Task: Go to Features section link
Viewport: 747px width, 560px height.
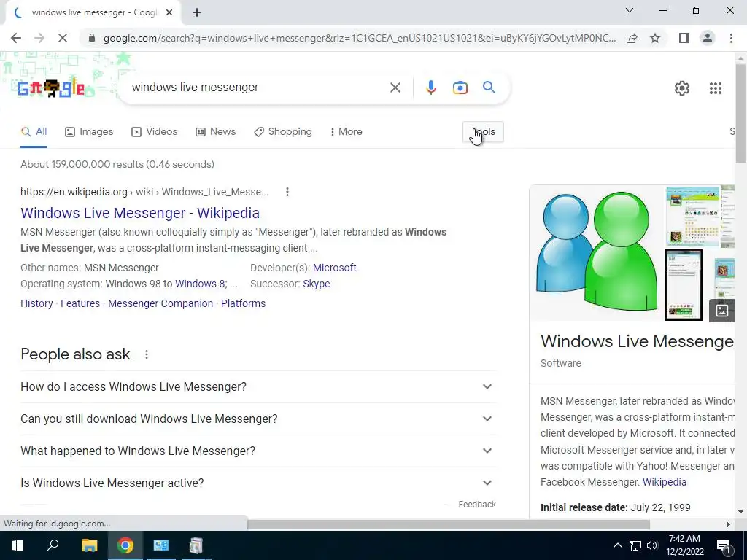Action: (x=80, y=304)
